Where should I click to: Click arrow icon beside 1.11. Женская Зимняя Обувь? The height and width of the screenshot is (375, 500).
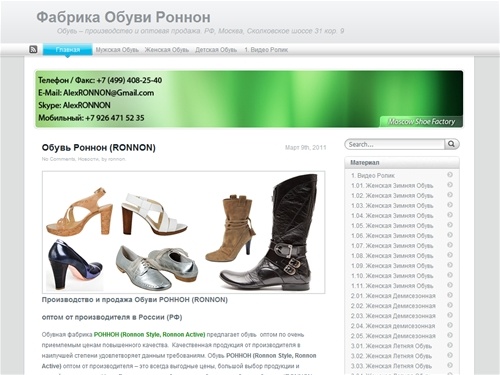(450, 285)
